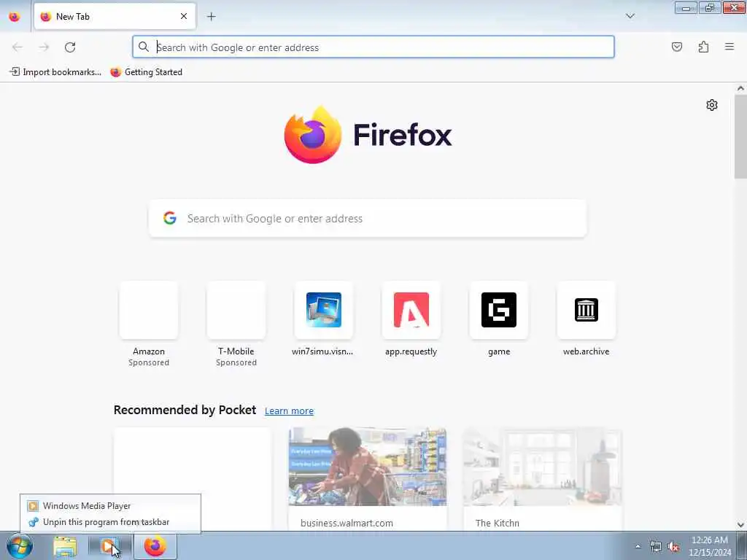
Task: Open the Firefox hamburger menu
Action: pyautogui.click(x=729, y=47)
